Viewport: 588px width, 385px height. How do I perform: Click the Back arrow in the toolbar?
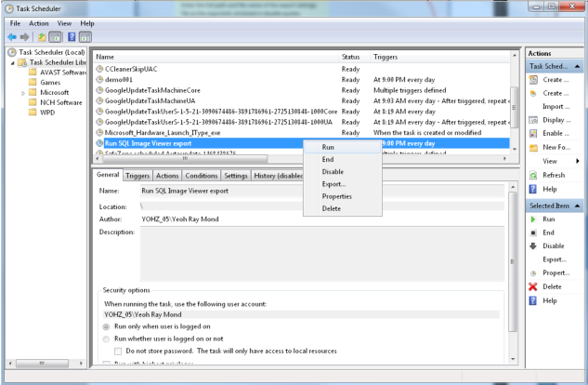11,36
